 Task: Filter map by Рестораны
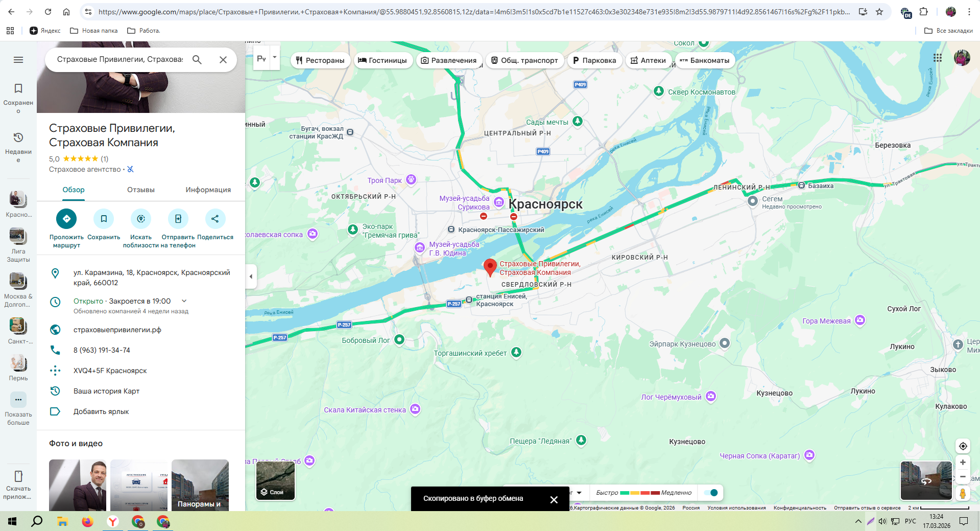tap(320, 60)
